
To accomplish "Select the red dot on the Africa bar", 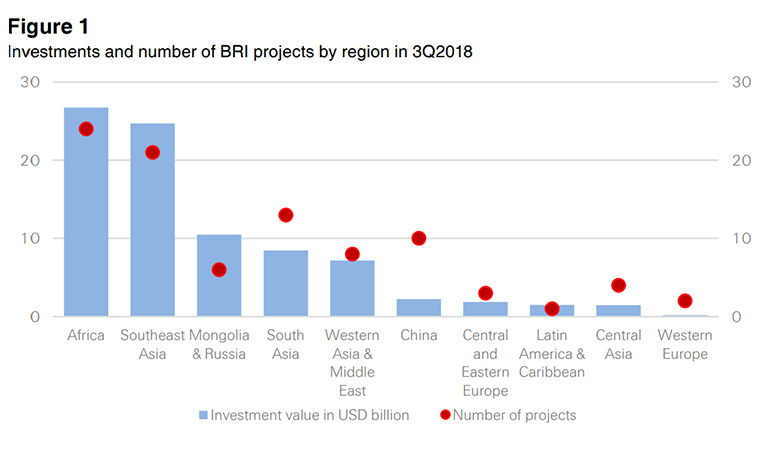I will [86, 129].
